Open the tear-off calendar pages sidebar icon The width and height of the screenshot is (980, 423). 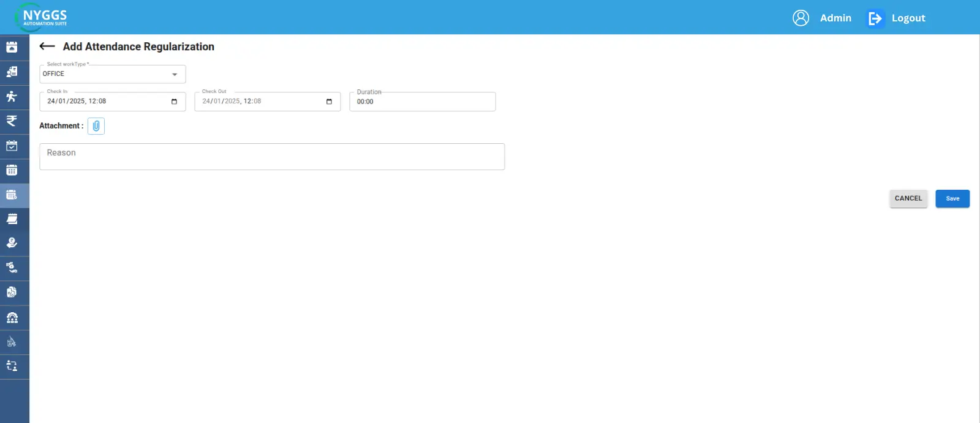click(12, 219)
